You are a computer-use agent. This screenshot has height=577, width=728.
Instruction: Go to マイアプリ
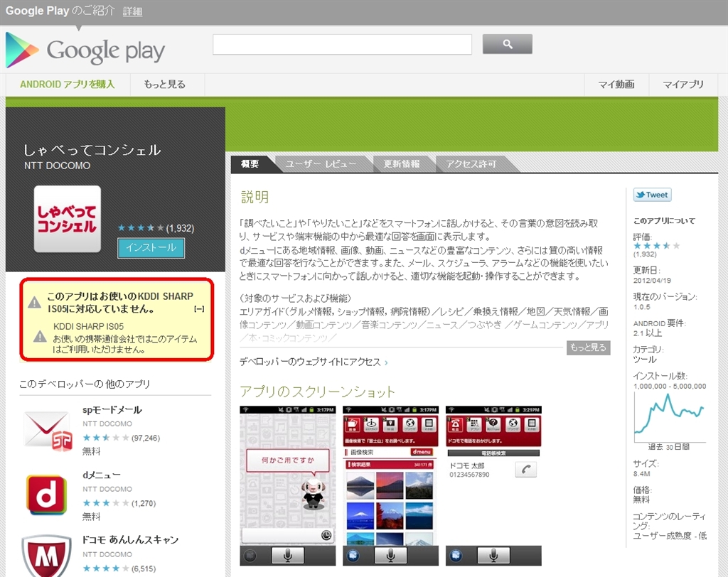coord(683,85)
